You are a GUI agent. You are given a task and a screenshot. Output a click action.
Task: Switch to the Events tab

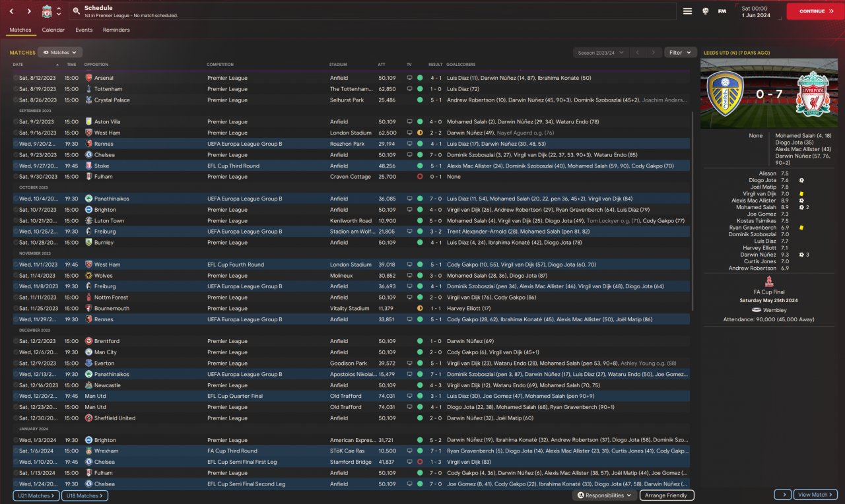coord(84,30)
